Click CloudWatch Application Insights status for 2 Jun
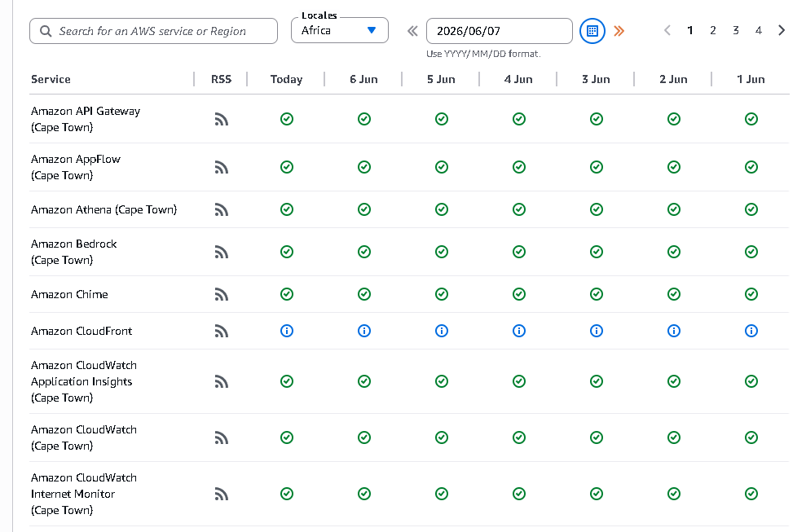The height and width of the screenshot is (532, 806). point(674,381)
